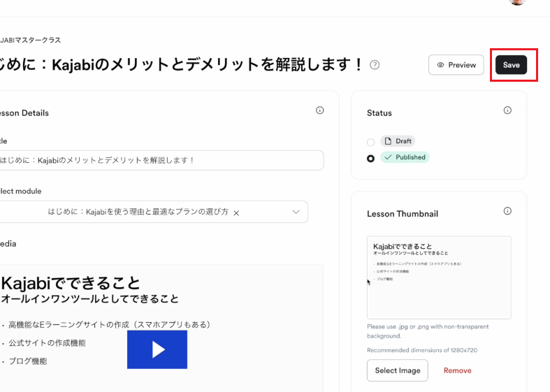This screenshot has height=392, width=550.
Task: Click the 'Lesson Thumbnail' heading
Action: click(x=403, y=214)
